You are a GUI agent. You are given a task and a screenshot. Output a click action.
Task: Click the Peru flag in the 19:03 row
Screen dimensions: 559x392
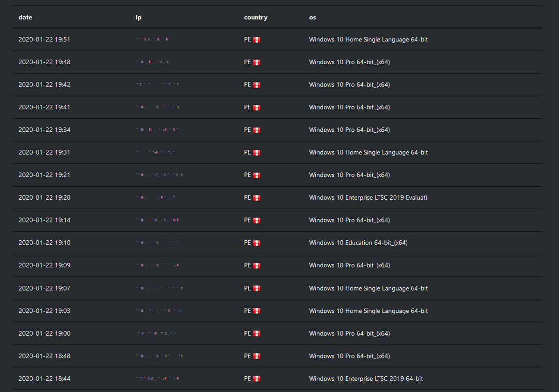pos(257,311)
